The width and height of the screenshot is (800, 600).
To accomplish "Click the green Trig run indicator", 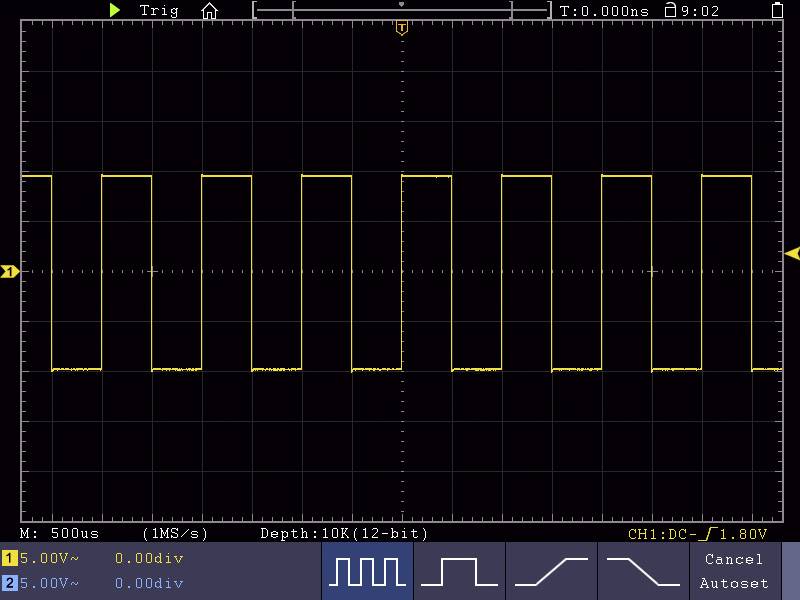I will [x=114, y=10].
